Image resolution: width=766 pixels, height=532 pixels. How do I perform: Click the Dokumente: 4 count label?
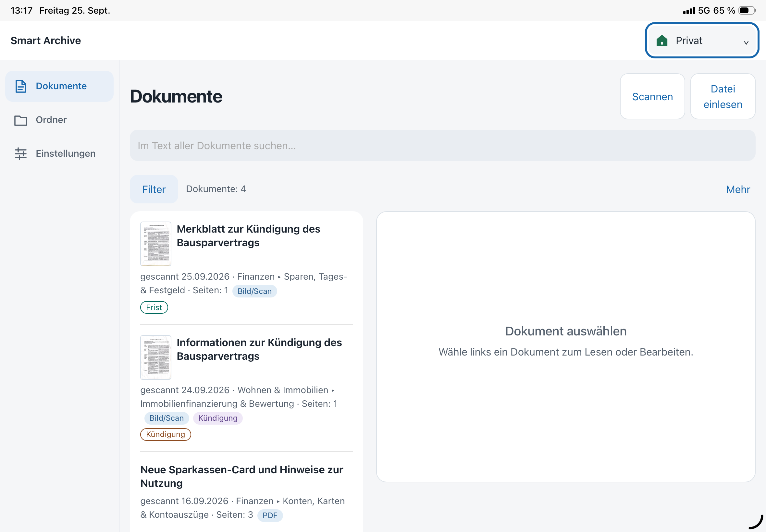[216, 189]
